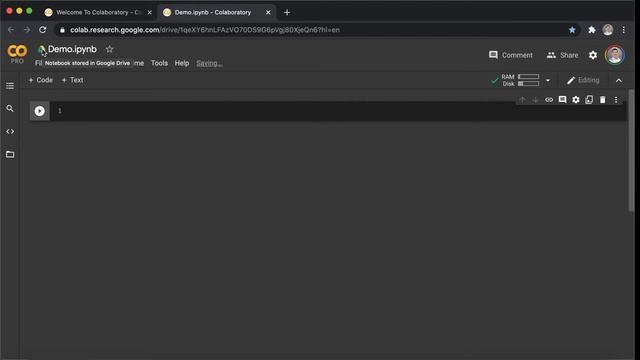
Task: Click the address bar URL
Action: 205,30
